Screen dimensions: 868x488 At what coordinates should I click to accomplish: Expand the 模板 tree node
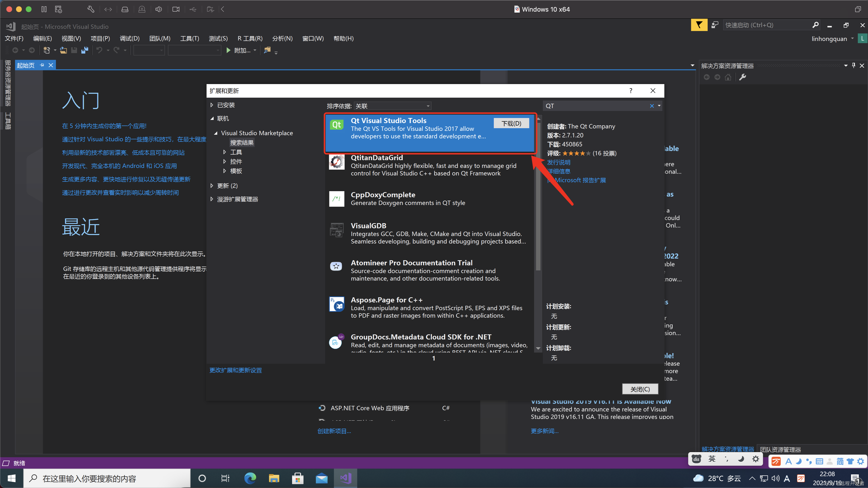[x=225, y=171]
